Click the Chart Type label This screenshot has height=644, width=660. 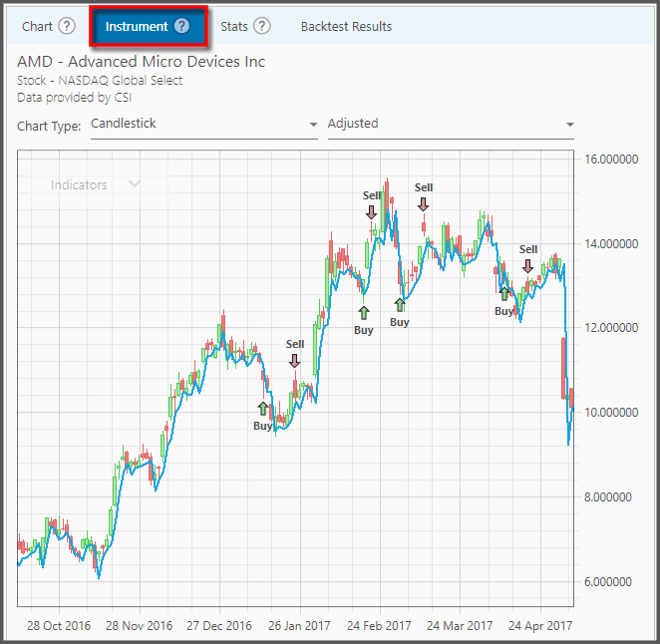[x=49, y=127]
